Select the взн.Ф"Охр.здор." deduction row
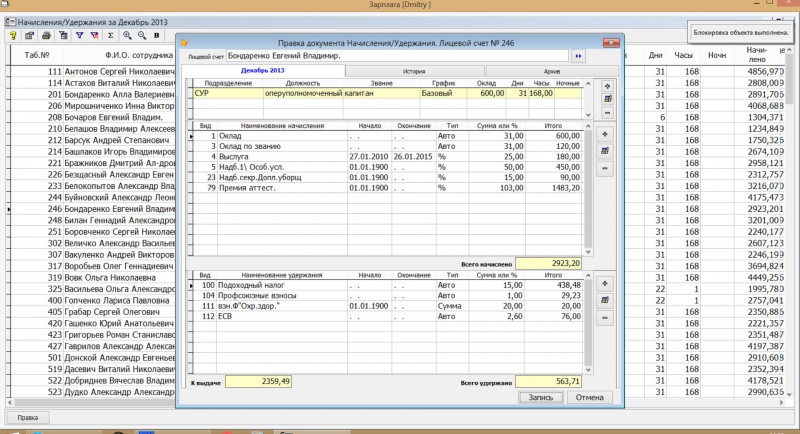The image size is (800, 434). (388, 306)
